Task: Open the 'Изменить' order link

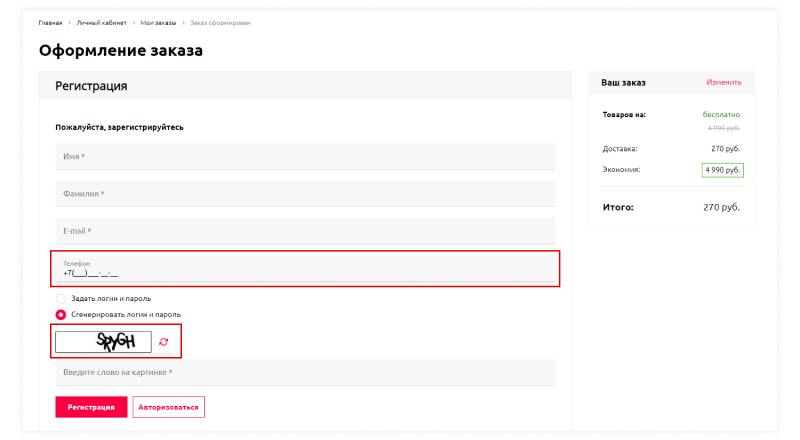Action: [x=723, y=82]
